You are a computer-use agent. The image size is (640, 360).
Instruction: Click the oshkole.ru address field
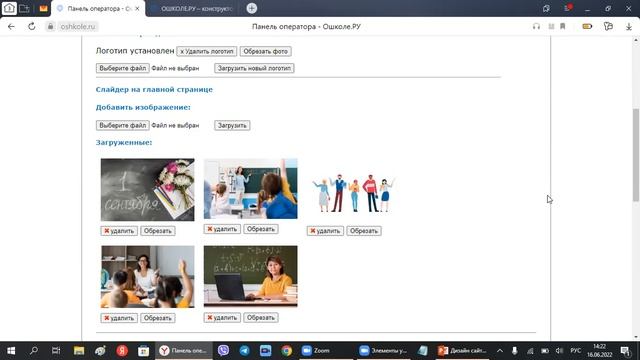[x=78, y=27]
